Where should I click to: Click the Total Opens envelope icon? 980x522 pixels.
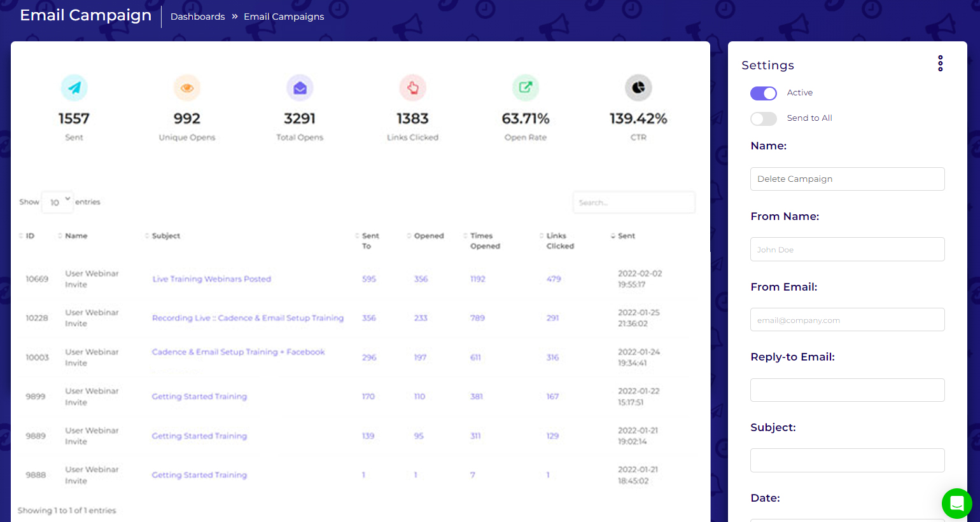[300, 88]
